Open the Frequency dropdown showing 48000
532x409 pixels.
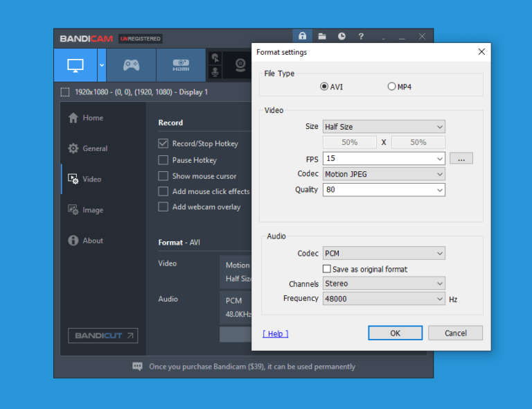click(384, 299)
